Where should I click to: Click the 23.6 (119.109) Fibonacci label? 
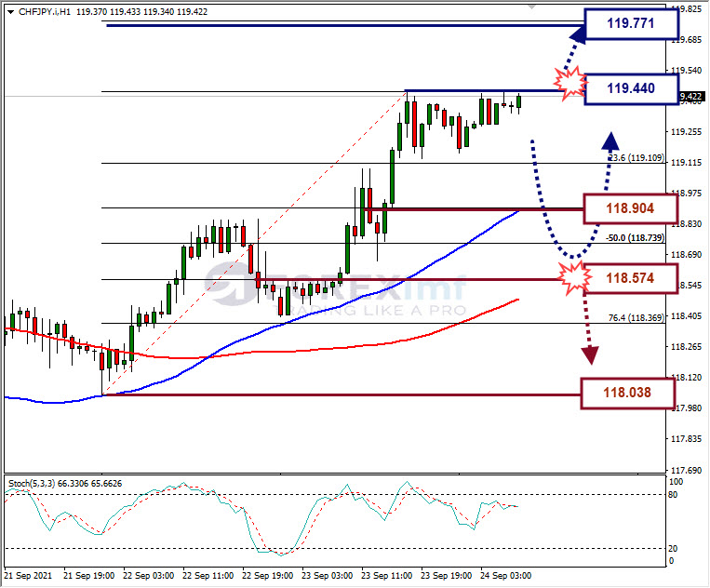tap(636, 158)
